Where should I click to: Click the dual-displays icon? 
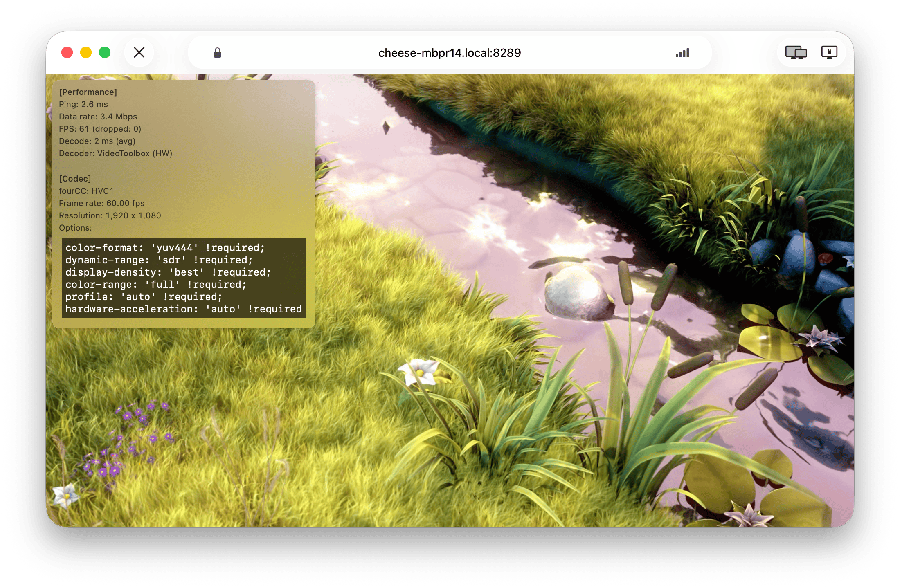(x=796, y=53)
